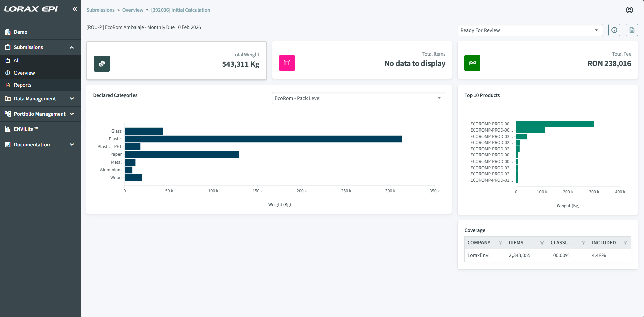Filter the INCLUDED column in Coverage
The height and width of the screenshot is (317, 644).
tap(625, 243)
